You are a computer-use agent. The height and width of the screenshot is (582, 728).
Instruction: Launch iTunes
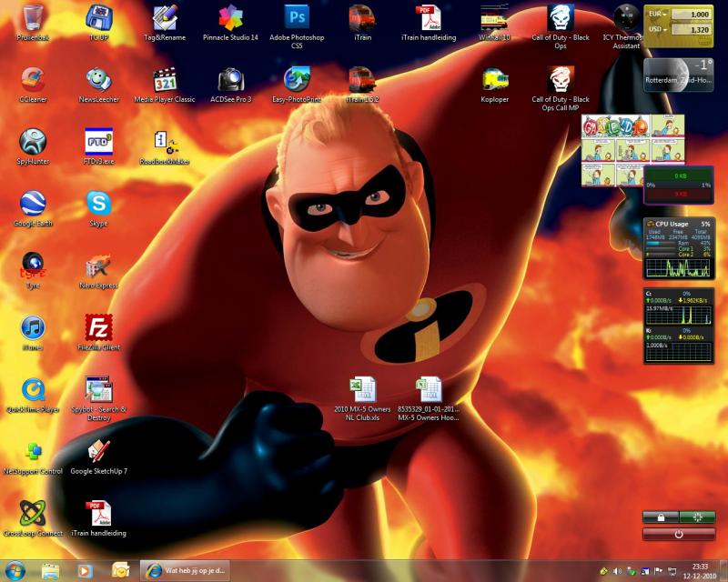(x=33, y=332)
